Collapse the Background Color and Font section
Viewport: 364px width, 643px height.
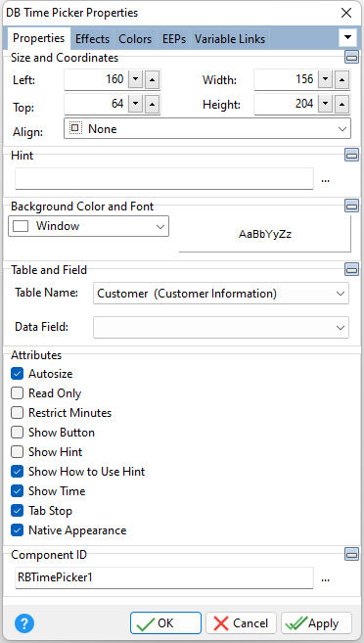[x=351, y=206]
